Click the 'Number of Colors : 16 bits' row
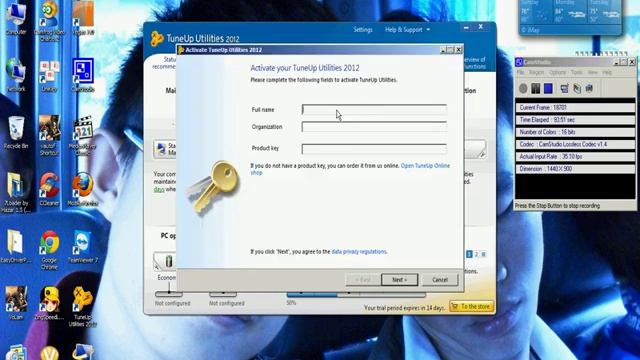 (x=575, y=132)
